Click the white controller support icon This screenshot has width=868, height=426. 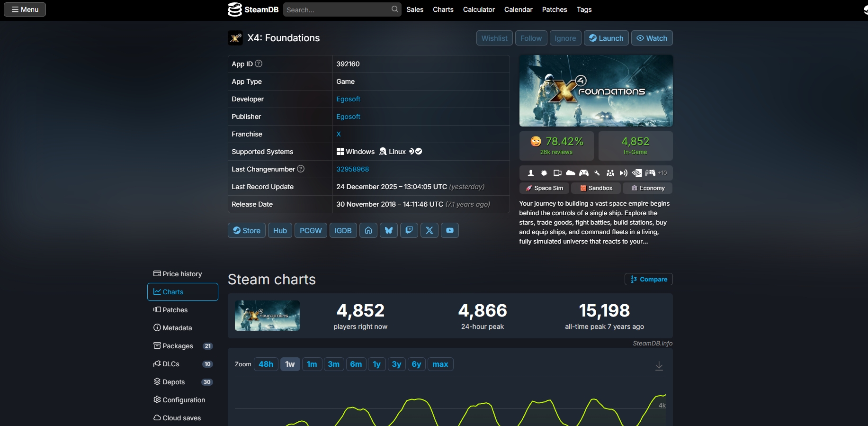pos(584,173)
